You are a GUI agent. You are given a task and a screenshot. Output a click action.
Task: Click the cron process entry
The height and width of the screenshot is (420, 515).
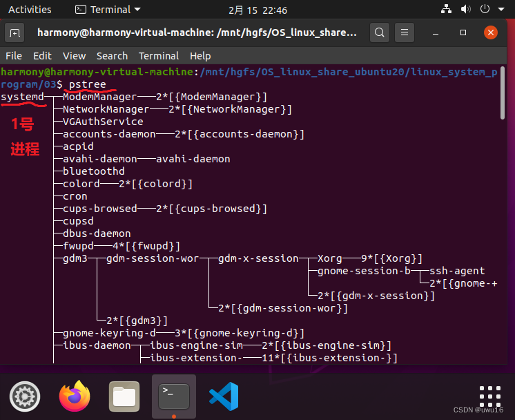coord(75,196)
